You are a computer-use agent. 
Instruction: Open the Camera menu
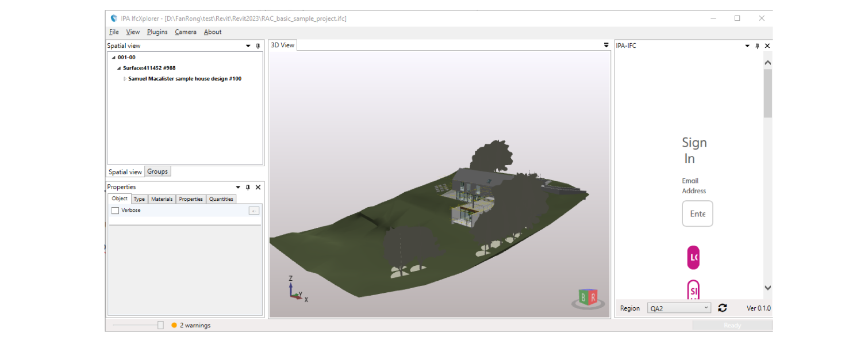pyautogui.click(x=186, y=32)
